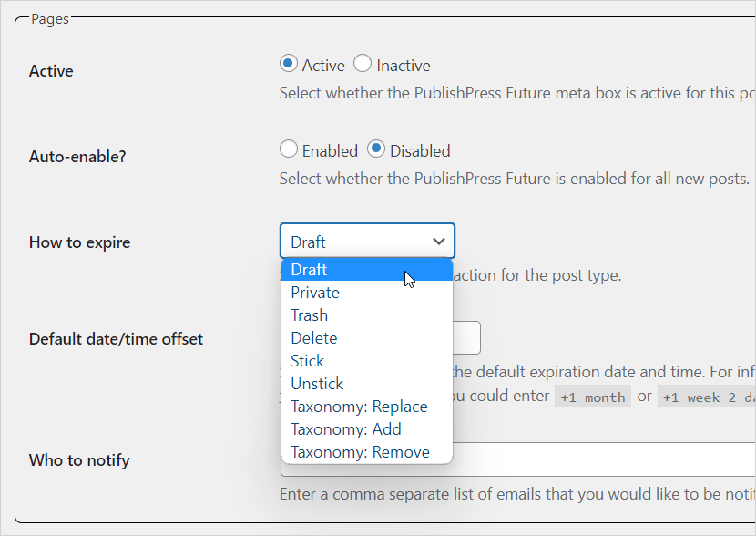The height and width of the screenshot is (536, 756).
Task: Select Delete as the expire action
Action: pyautogui.click(x=312, y=337)
